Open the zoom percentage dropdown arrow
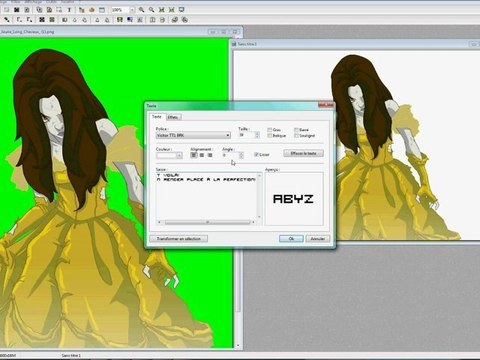 pos(132,10)
